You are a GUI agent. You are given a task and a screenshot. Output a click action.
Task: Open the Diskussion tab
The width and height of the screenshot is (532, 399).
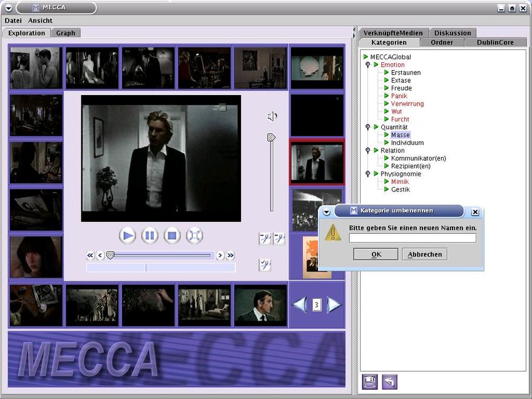point(453,33)
